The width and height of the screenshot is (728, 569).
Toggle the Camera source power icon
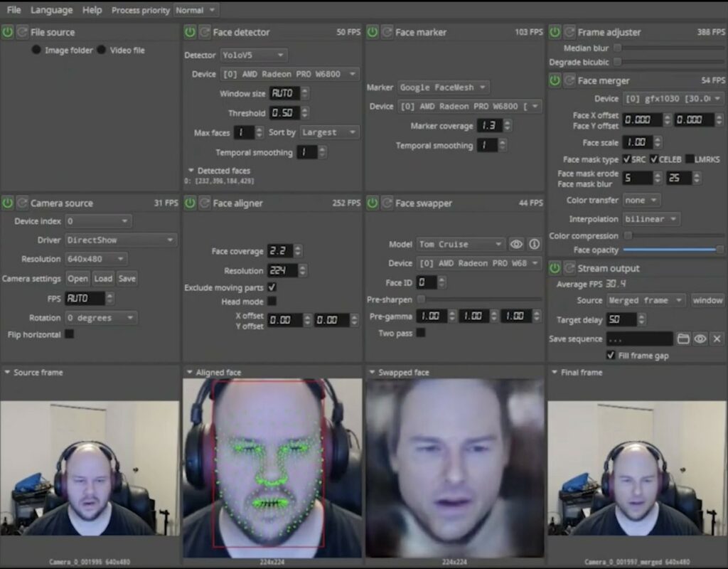[x=7, y=203]
